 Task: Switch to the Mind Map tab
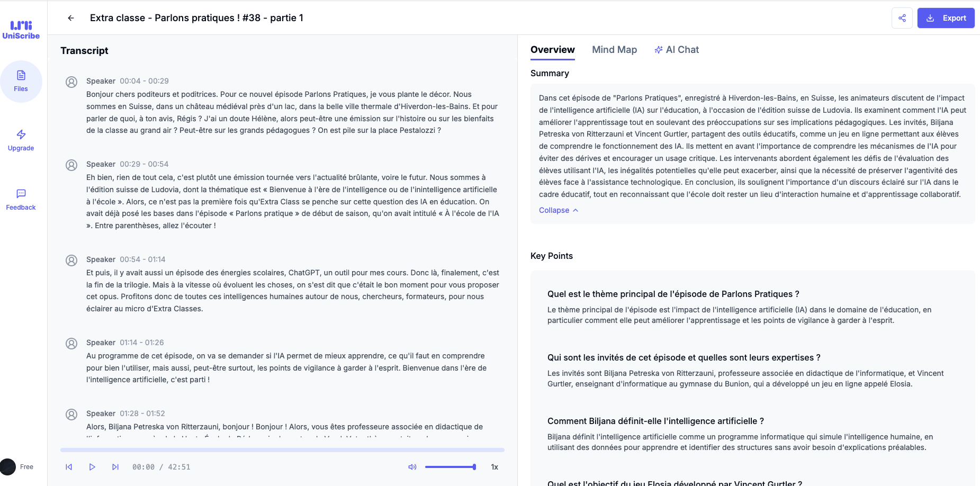pos(614,50)
